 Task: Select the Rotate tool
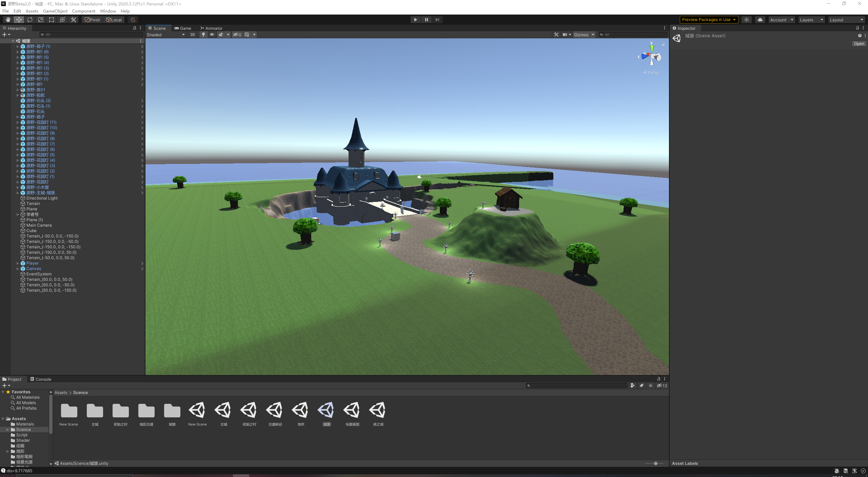click(x=30, y=20)
